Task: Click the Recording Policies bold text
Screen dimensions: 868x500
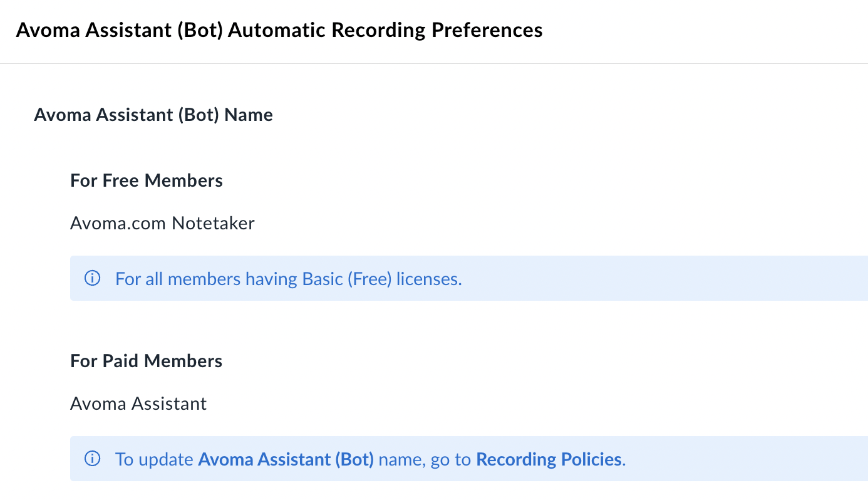Action: (549, 459)
